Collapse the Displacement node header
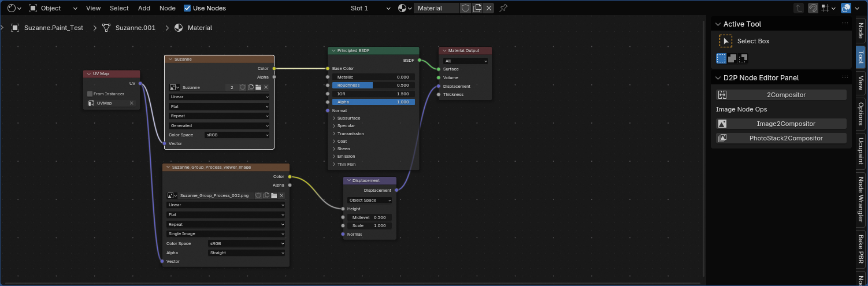 349,180
